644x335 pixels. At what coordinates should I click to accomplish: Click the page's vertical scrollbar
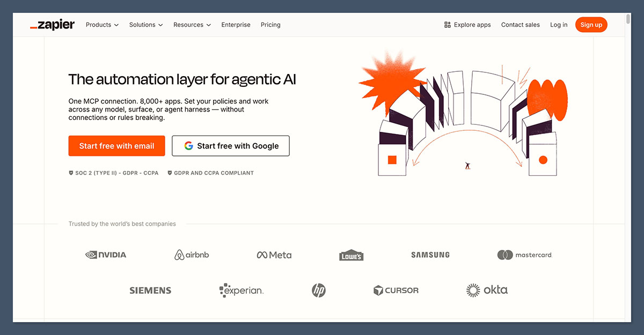click(x=628, y=19)
